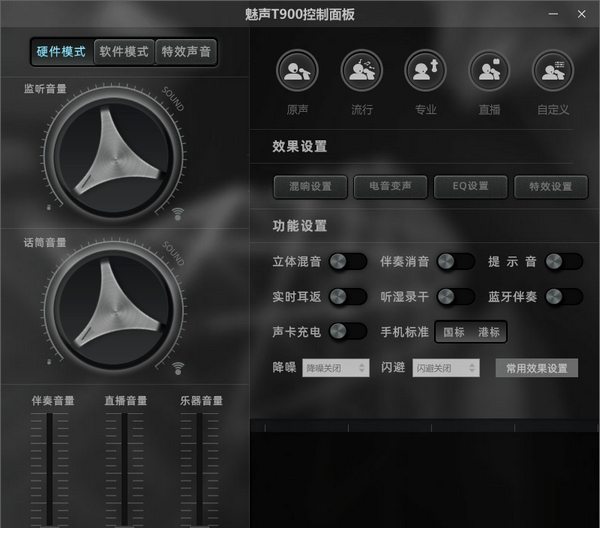Viewport: 600px width, 549px height.
Task: Close the 魅声T900控制面板 window
Action: coord(581,14)
